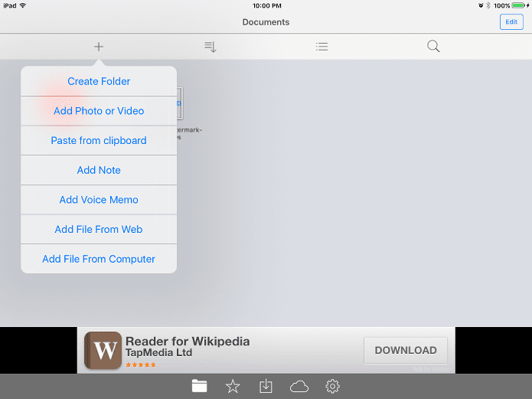Tap the 10:00 PM clock

pyautogui.click(x=266, y=5)
